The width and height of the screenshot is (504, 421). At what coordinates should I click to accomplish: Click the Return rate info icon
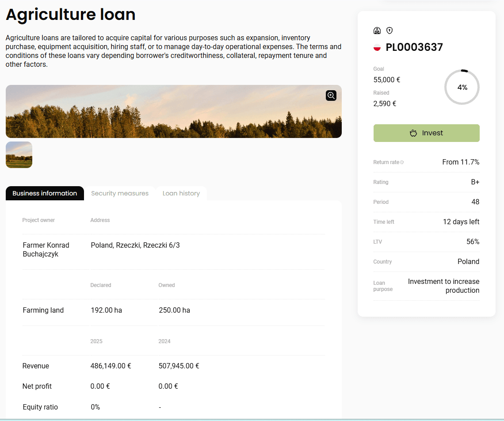point(402,162)
